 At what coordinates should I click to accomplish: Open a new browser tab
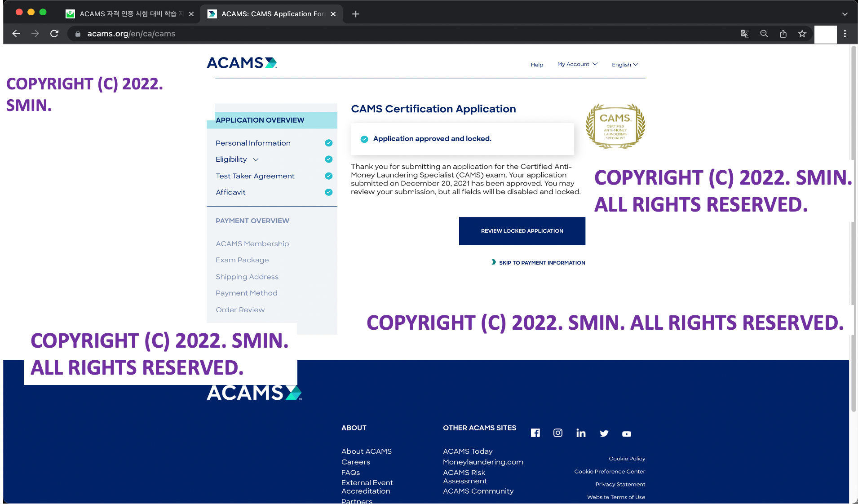[356, 14]
